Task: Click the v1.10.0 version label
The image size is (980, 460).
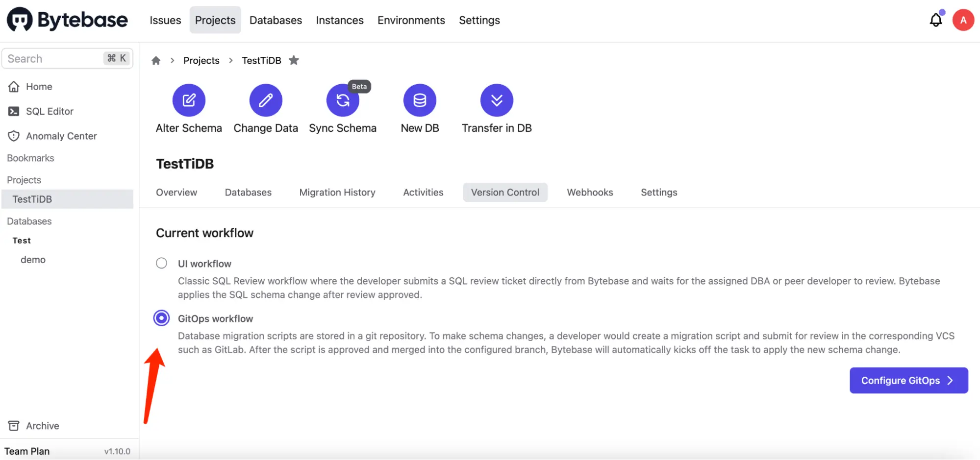Action: point(117,452)
